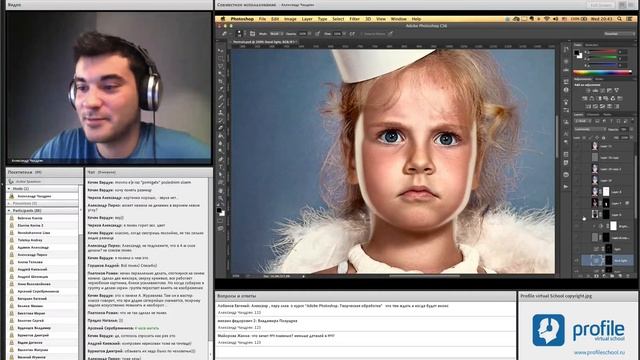Click the open document tab

pos(264,42)
